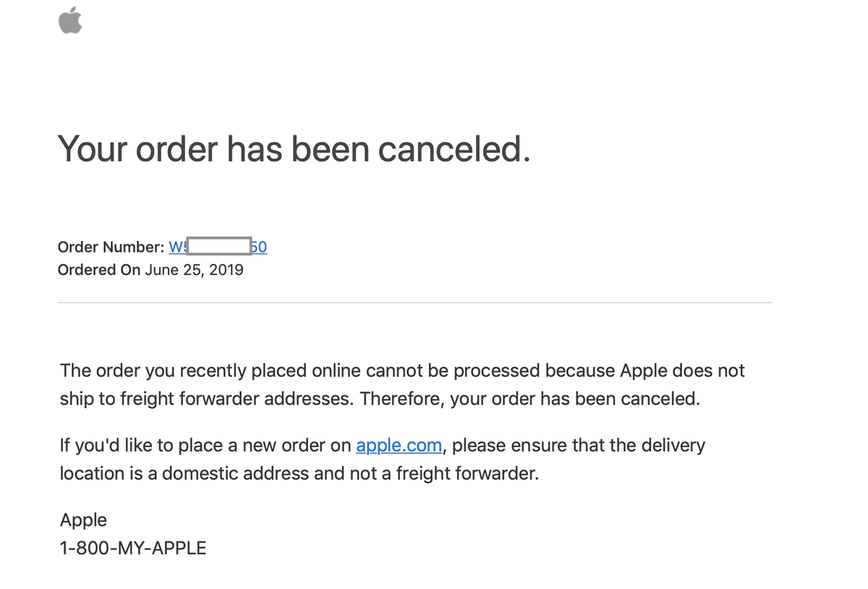This screenshot has height=589, width=868.
Task: Click the gray redaction box in the order number
Action: coord(219,246)
